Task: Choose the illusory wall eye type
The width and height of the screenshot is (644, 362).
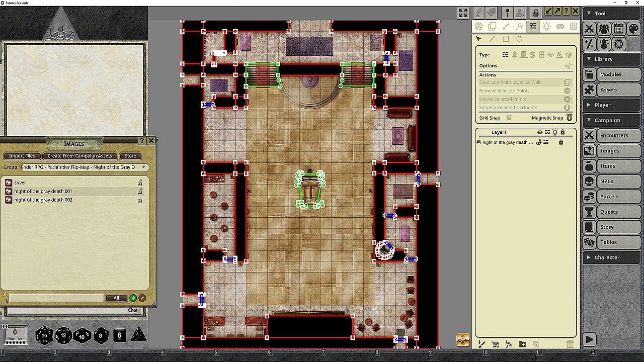Action: coord(550,55)
